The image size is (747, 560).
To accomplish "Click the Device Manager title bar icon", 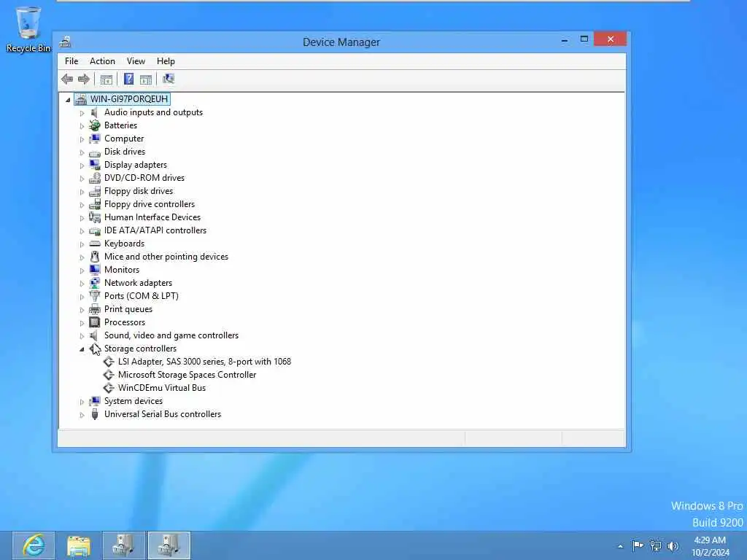I will tap(65, 42).
